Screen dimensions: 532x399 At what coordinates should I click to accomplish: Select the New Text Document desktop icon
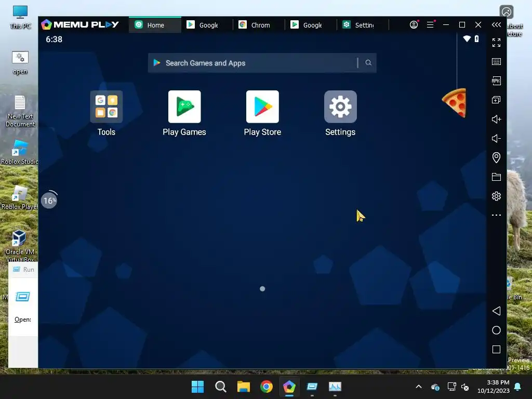[20, 111]
